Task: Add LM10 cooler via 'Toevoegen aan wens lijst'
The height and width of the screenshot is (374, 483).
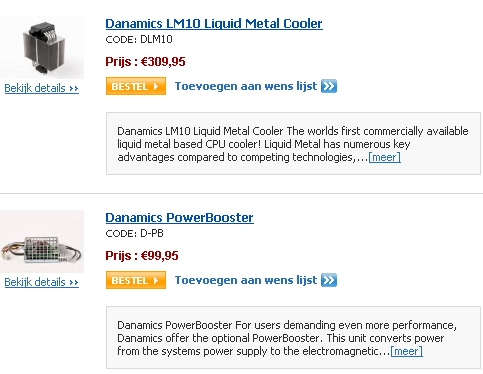Action: click(x=246, y=86)
